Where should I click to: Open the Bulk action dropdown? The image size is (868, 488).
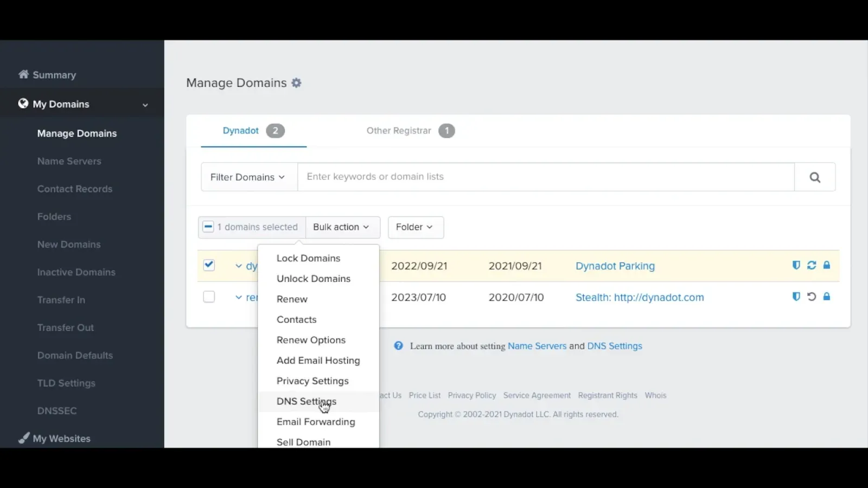click(x=342, y=227)
